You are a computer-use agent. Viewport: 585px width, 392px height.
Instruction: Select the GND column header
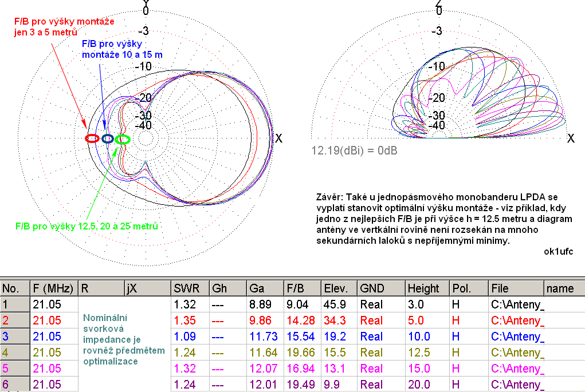372,288
